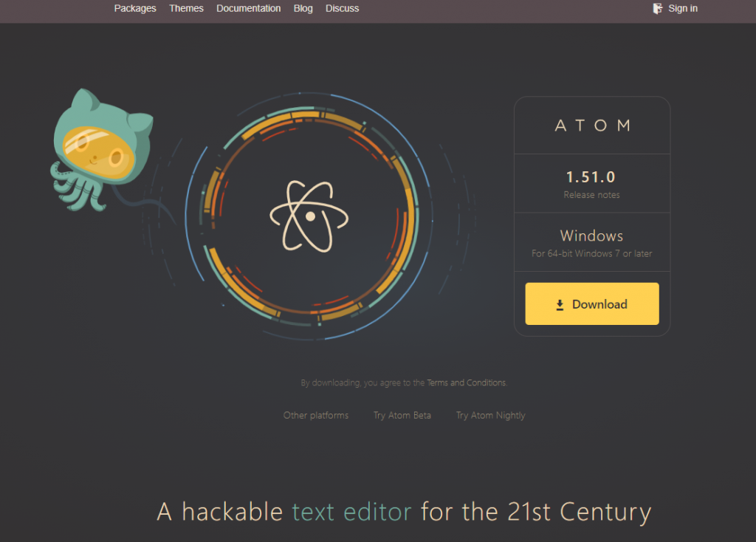Click the Sign in door icon

[657, 8]
